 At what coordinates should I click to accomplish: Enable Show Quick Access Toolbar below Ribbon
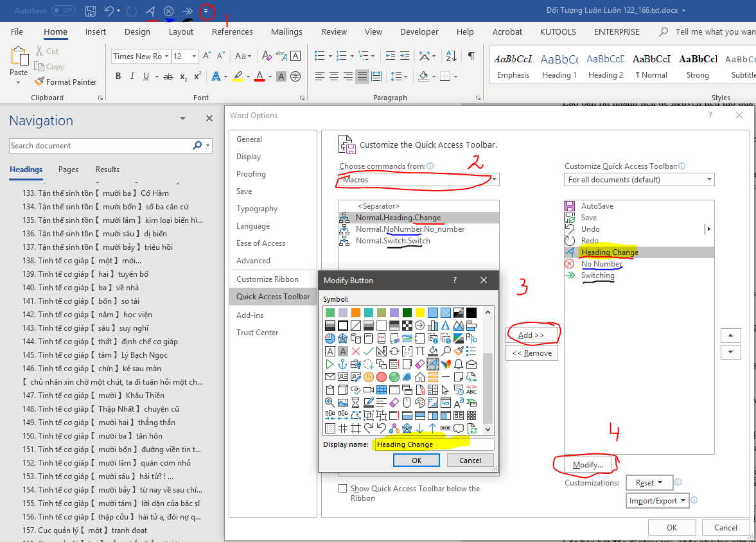343,489
